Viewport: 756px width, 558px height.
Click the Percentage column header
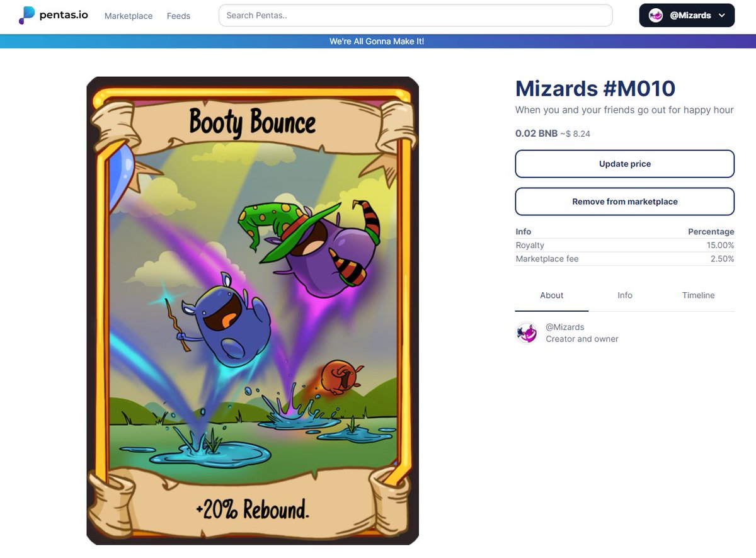click(711, 232)
